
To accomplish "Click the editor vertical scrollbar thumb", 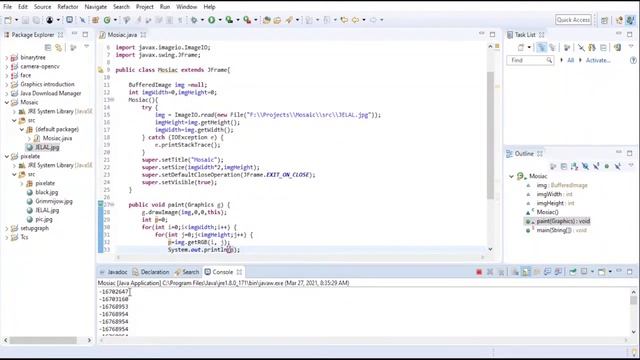I will point(490,135).
